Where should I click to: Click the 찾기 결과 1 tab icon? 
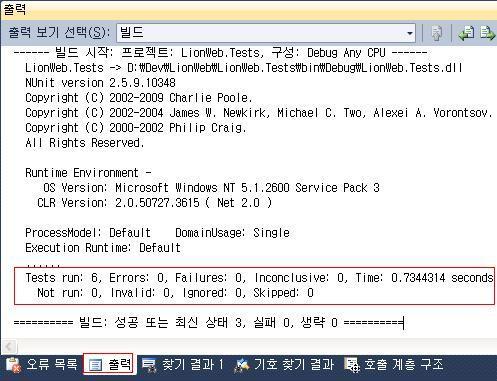[149, 365]
